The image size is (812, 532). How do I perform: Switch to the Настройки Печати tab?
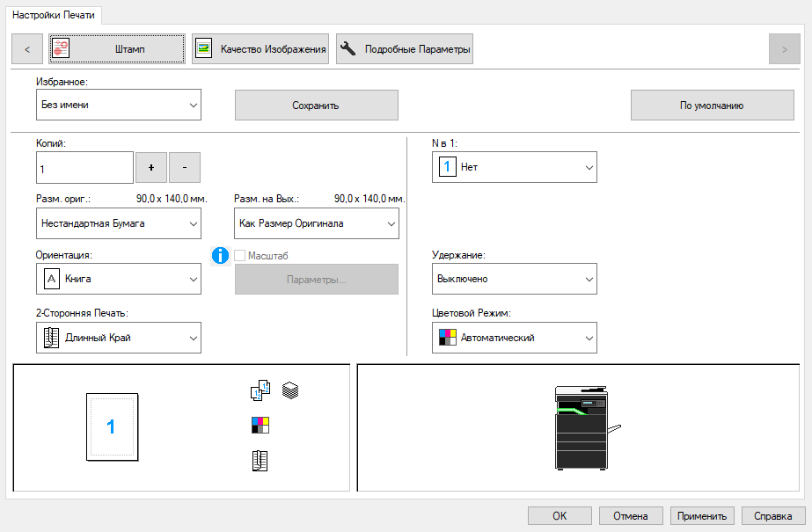click(54, 15)
